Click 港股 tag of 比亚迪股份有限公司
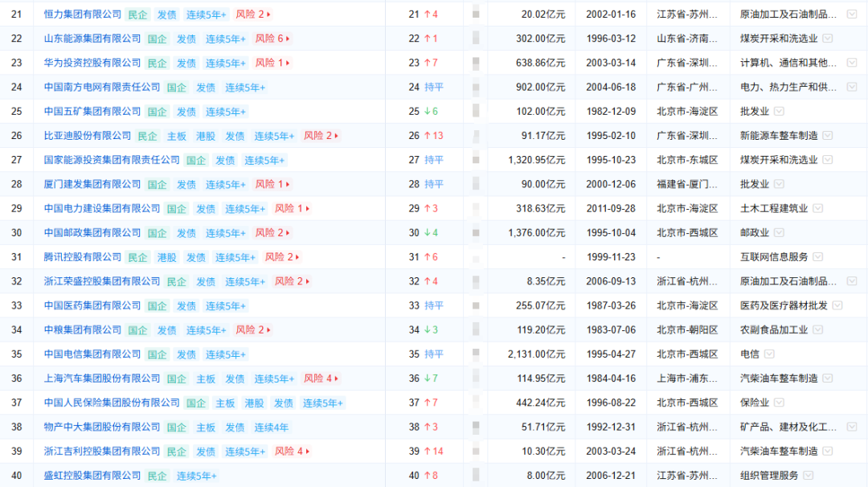The image size is (868, 487). pyautogui.click(x=206, y=136)
